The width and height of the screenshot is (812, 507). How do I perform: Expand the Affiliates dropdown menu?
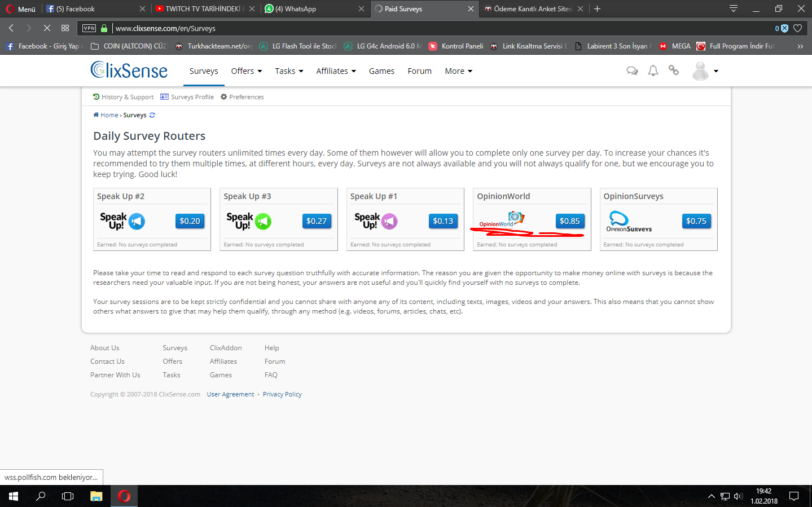pos(336,71)
